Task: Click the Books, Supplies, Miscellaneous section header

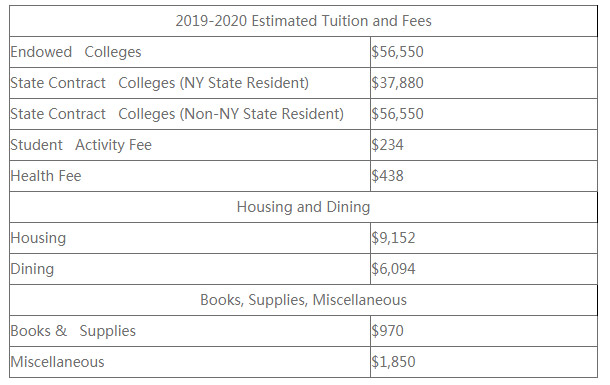Action: pyautogui.click(x=303, y=300)
